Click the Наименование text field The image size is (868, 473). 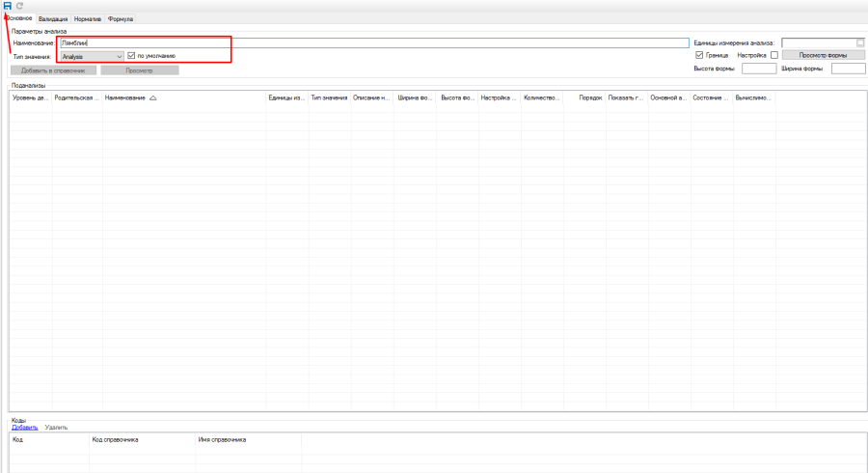point(374,42)
